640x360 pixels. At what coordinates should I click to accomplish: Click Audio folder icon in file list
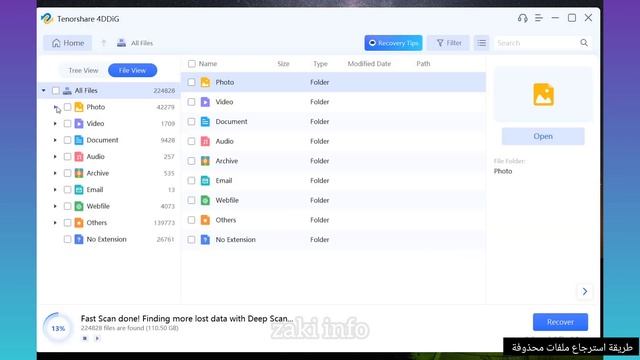(x=205, y=141)
